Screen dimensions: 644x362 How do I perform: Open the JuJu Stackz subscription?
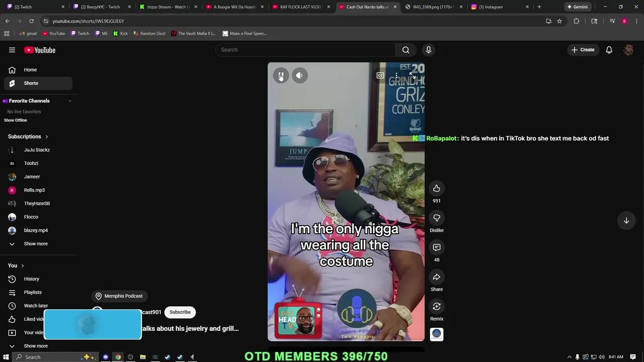click(36, 150)
